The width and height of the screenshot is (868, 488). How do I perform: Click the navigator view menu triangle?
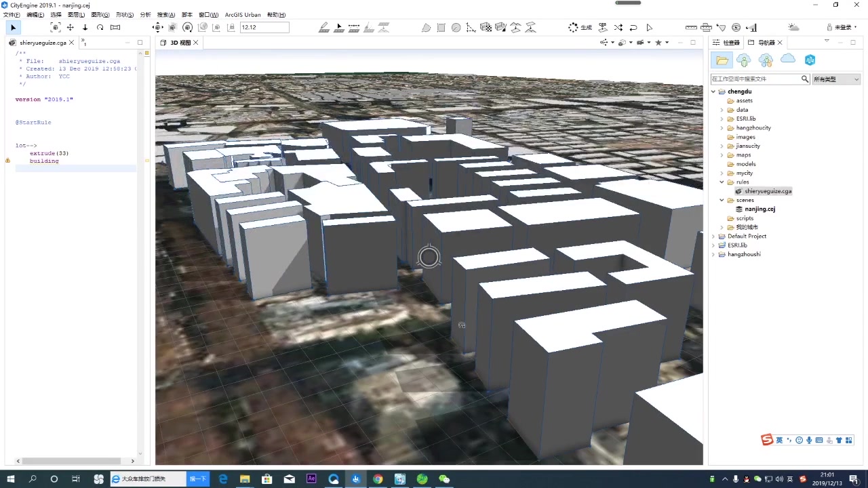click(827, 41)
